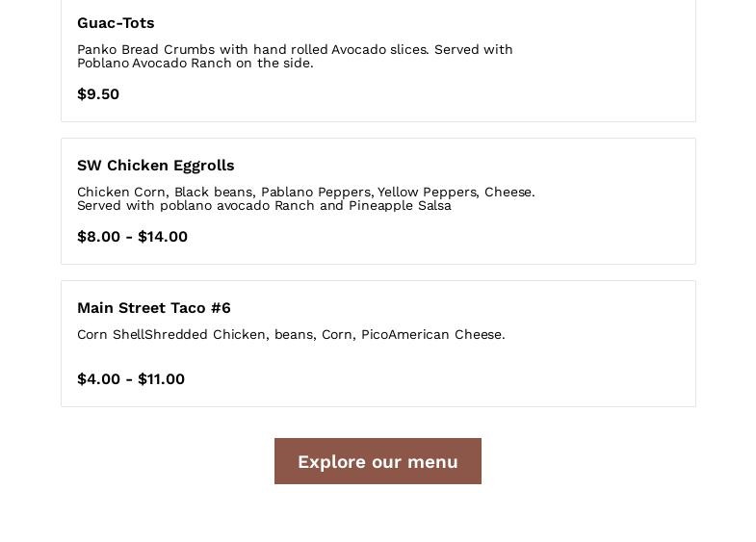Click the Explore our menu button

coord(378,461)
